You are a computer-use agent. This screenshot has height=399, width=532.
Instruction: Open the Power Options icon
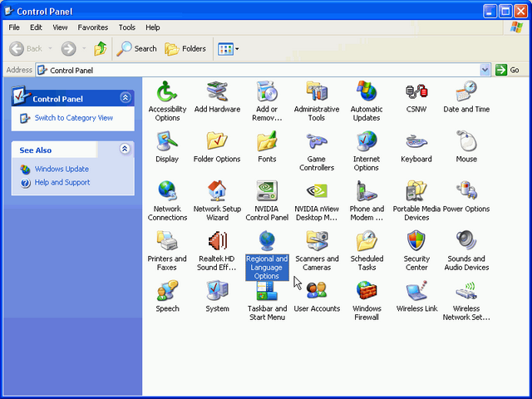466,191
